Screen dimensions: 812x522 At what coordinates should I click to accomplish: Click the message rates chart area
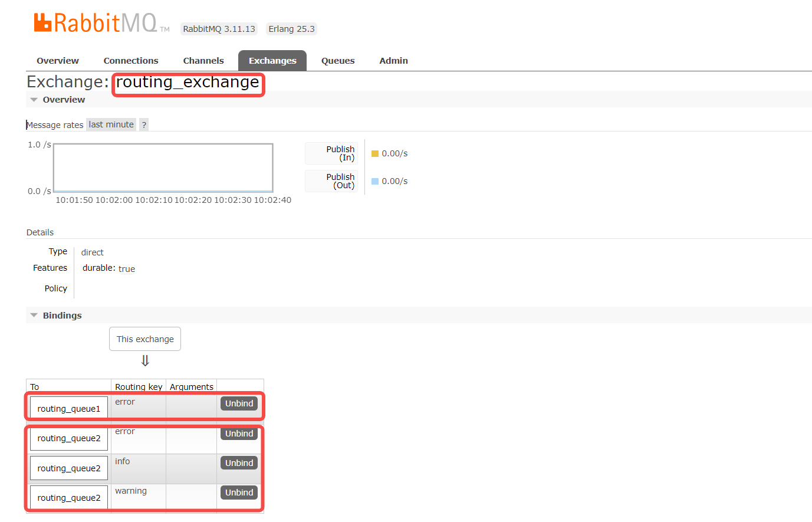coord(163,168)
